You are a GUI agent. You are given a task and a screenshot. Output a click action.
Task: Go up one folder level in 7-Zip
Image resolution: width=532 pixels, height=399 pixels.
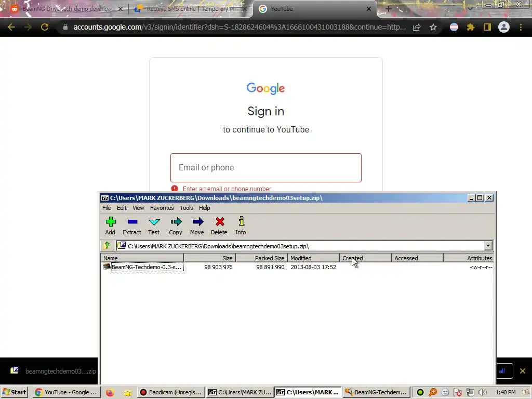click(x=107, y=245)
